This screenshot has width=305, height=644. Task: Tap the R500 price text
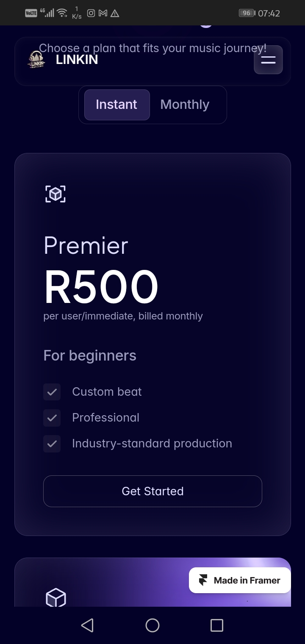click(x=101, y=287)
